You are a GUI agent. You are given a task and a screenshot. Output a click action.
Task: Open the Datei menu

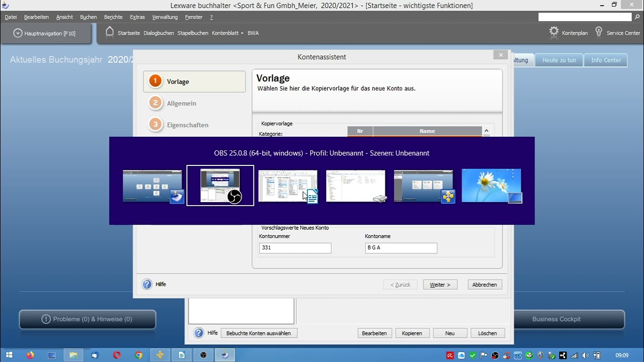click(x=11, y=17)
